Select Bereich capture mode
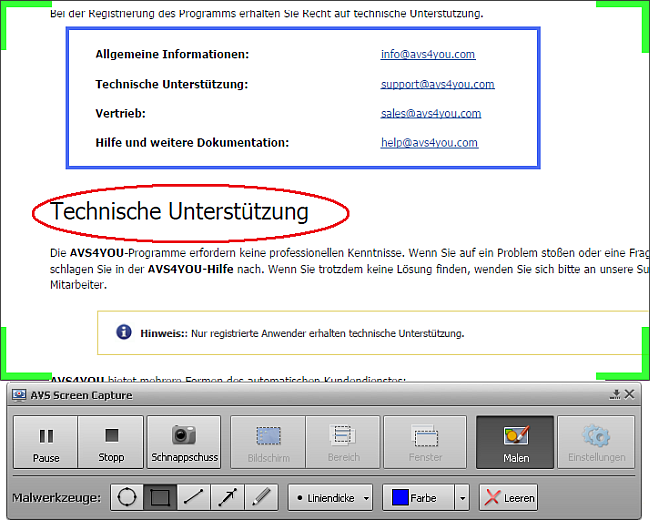 point(343,442)
